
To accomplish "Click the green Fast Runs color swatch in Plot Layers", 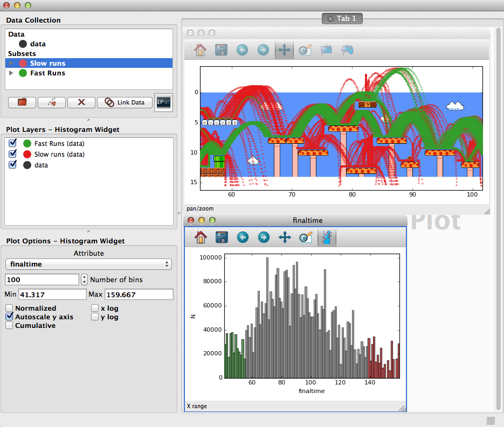I will pos(27,144).
